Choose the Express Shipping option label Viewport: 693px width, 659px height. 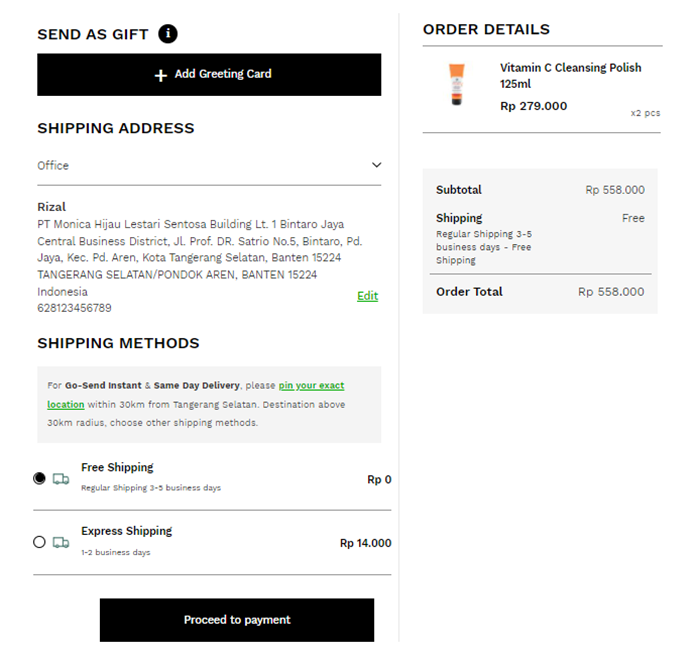pos(126,531)
